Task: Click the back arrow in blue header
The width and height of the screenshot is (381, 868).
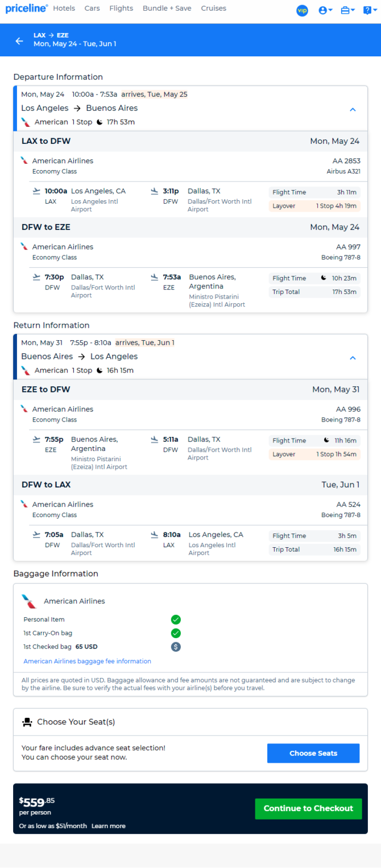Action: (19, 41)
